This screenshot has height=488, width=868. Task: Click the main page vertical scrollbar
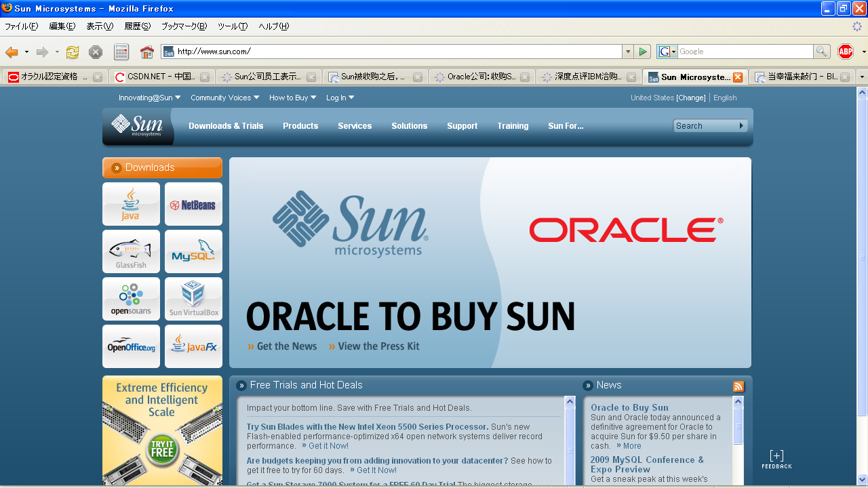click(862, 258)
